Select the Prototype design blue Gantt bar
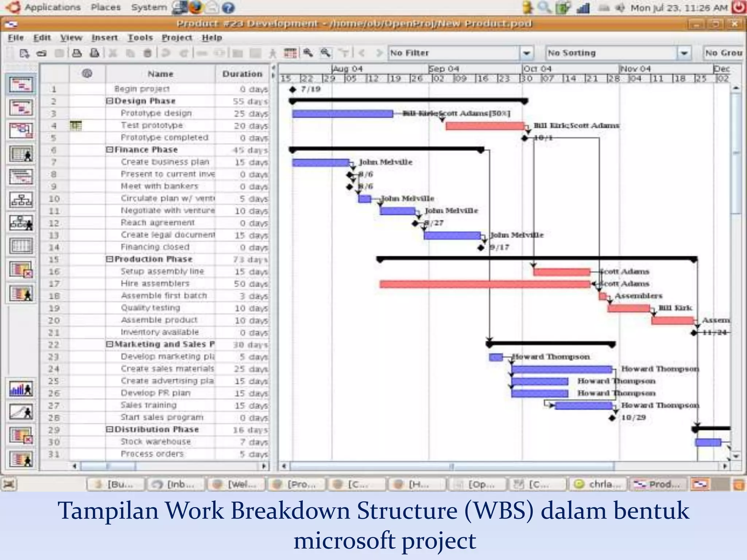The width and height of the screenshot is (747, 560). coord(342,114)
